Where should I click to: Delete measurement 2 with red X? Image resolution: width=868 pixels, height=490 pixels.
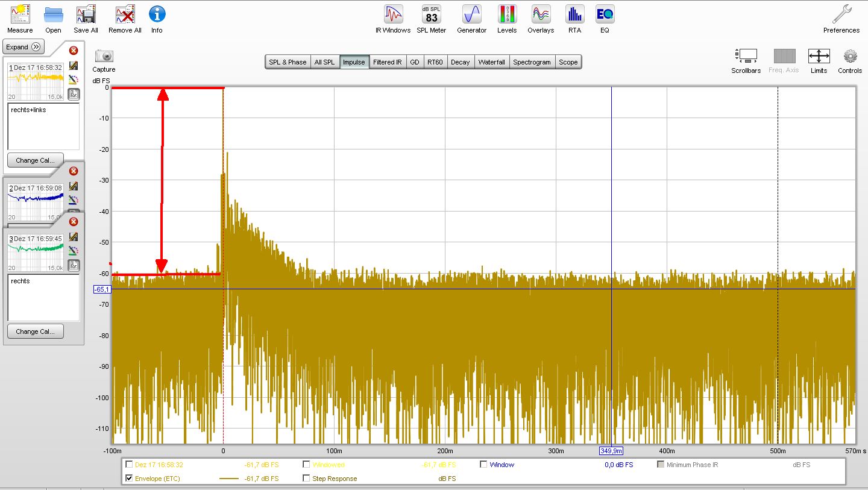point(74,171)
